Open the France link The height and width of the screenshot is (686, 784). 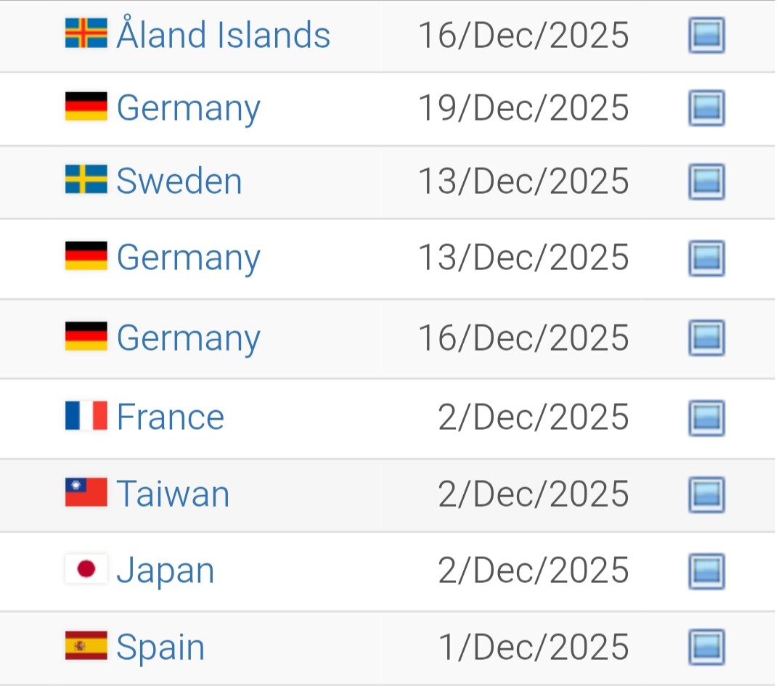click(x=170, y=417)
